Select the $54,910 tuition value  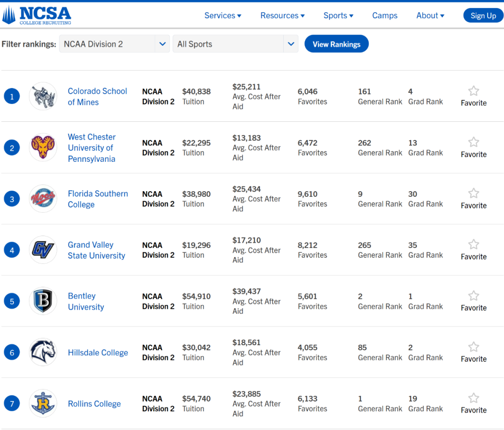click(x=196, y=297)
